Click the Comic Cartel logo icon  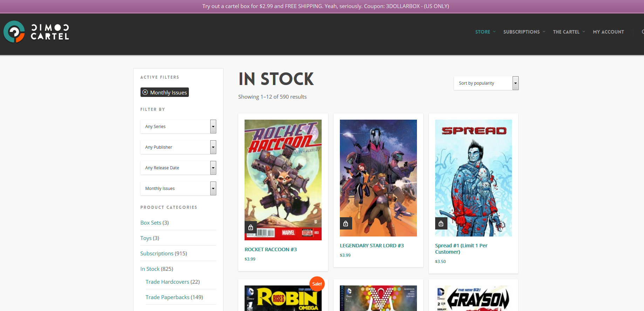[x=14, y=32]
